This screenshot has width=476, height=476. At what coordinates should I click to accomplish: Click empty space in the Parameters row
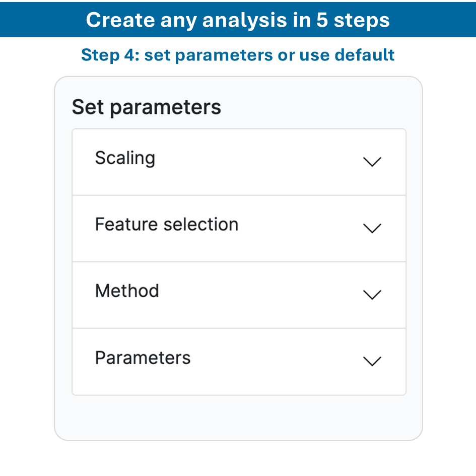click(267, 361)
